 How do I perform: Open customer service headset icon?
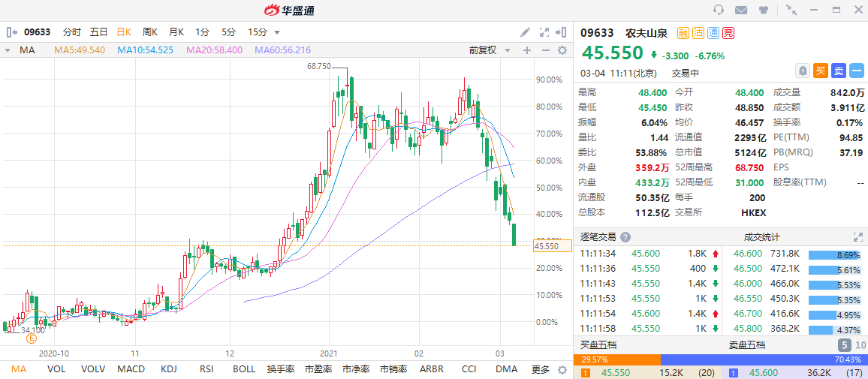(x=719, y=10)
